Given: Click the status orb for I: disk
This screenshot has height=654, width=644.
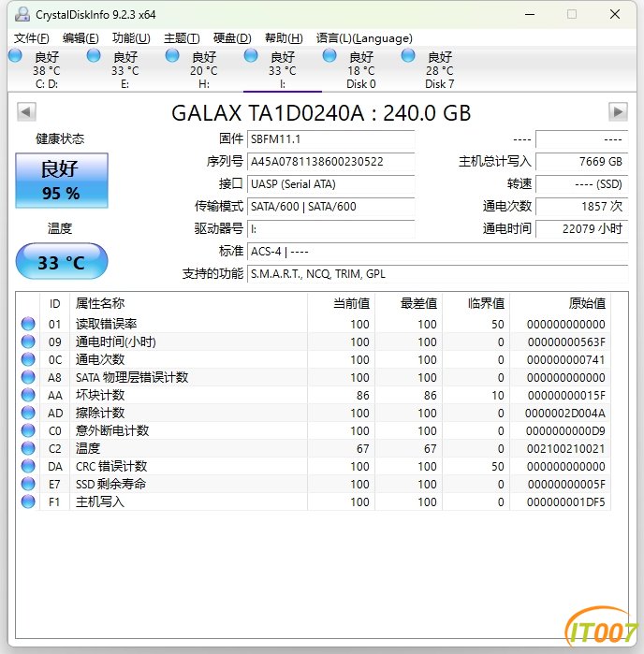Looking at the screenshot, I should click(x=251, y=56).
